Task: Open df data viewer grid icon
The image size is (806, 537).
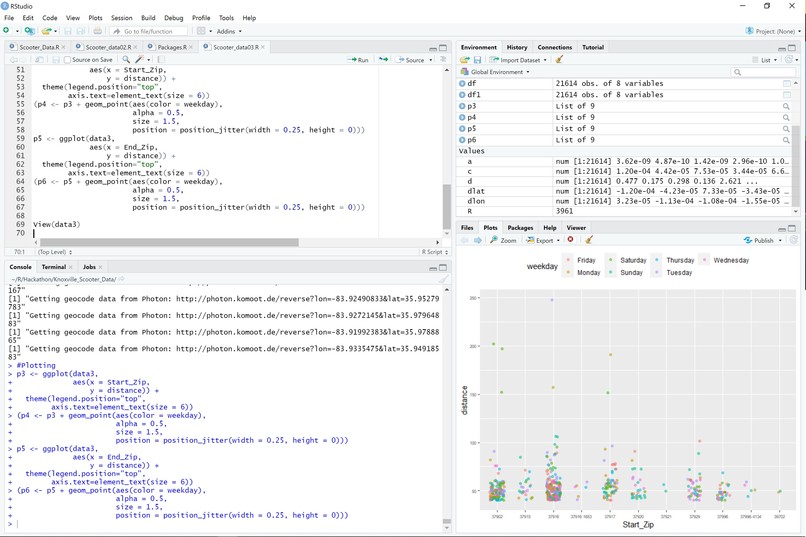Action: (x=786, y=83)
